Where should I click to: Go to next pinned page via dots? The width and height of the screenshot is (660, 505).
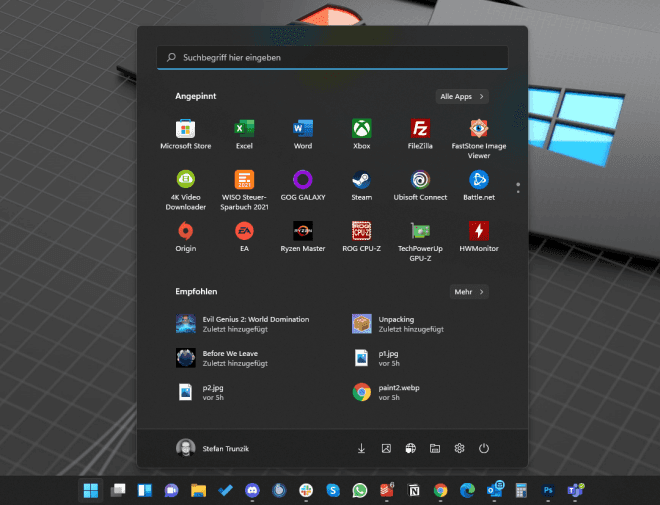[x=518, y=191]
